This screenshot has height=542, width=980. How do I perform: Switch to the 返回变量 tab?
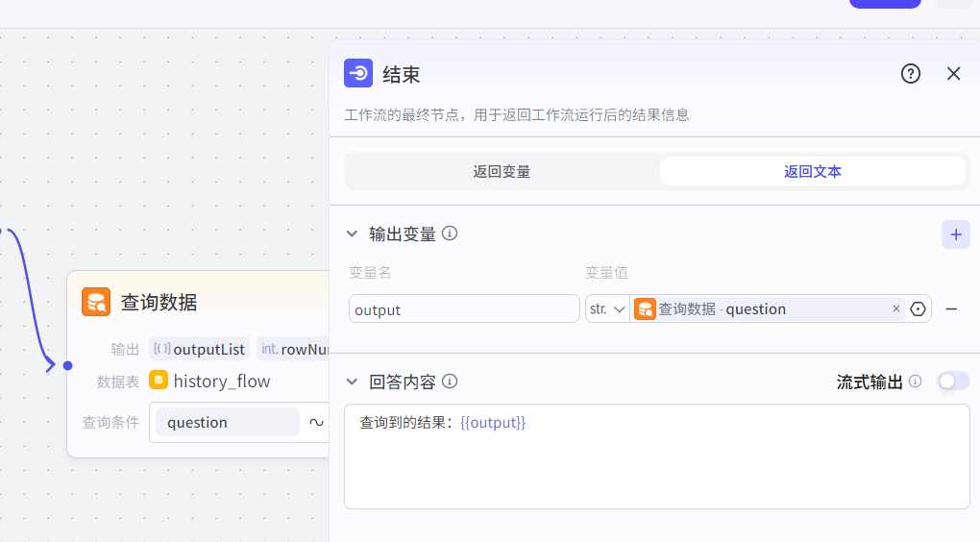tap(502, 171)
